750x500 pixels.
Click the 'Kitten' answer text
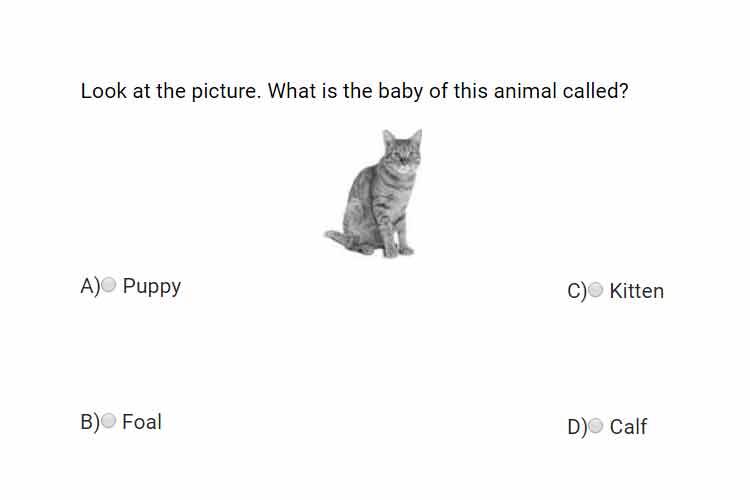pyautogui.click(x=637, y=291)
